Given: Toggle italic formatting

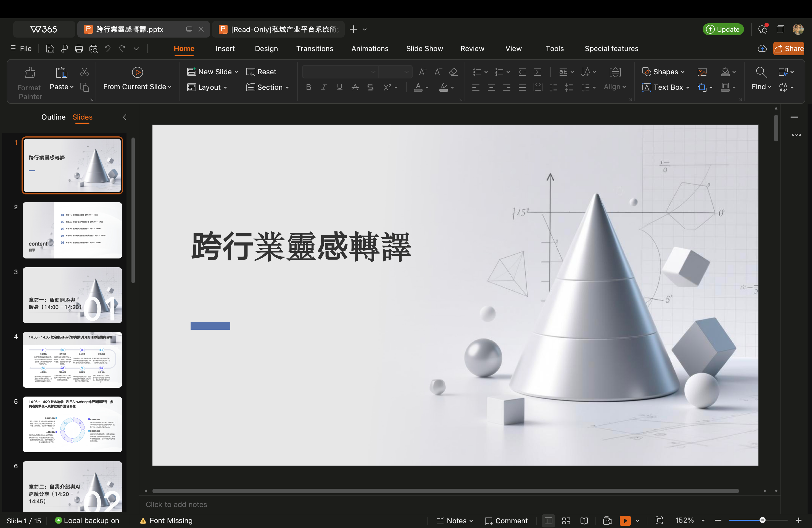Looking at the screenshot, I should coord(324,87).
